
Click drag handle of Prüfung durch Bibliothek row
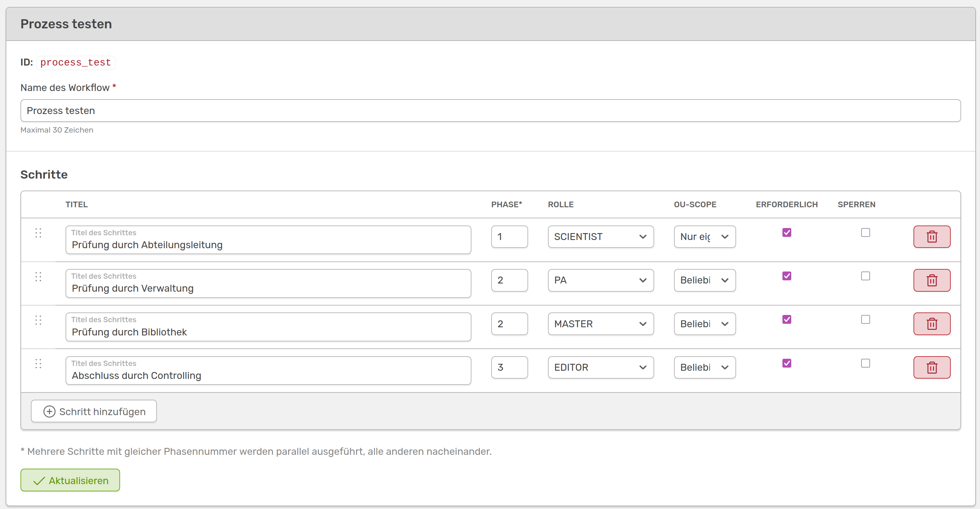coord(38,320)
